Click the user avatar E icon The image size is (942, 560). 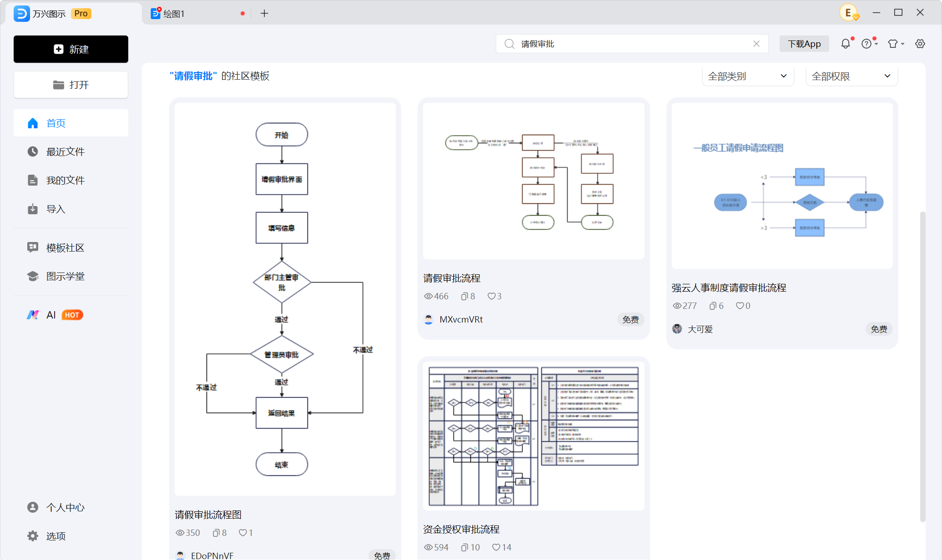849,13
